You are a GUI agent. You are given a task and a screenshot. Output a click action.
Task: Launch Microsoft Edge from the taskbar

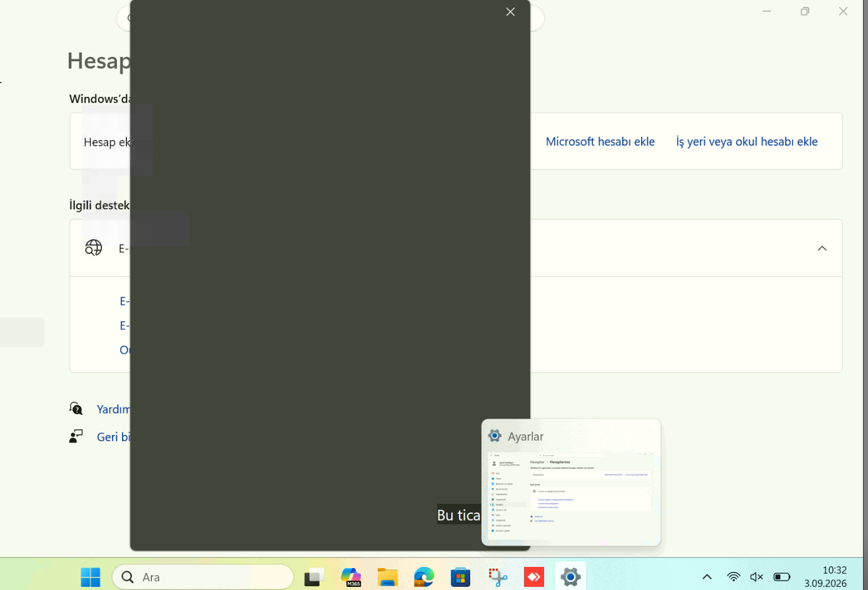(x=424, y=577)
